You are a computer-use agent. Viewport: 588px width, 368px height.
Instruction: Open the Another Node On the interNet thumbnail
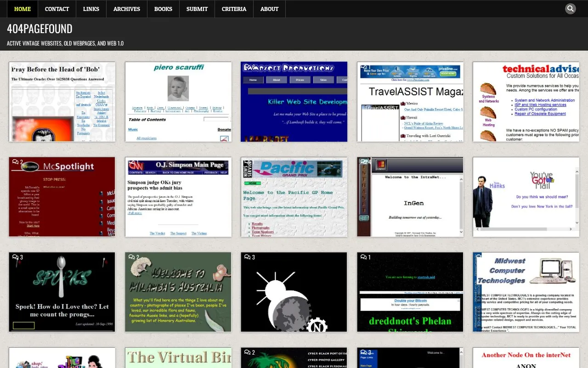526,358
